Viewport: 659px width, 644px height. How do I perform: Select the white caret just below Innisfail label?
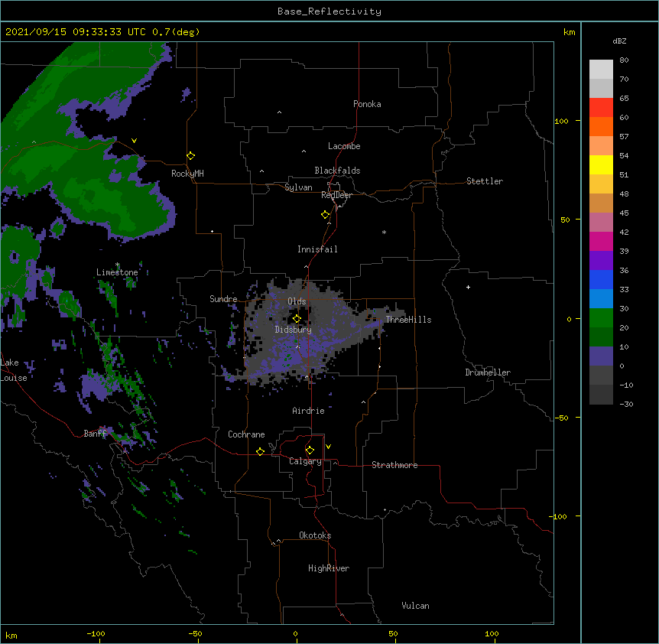click(306, 266)
